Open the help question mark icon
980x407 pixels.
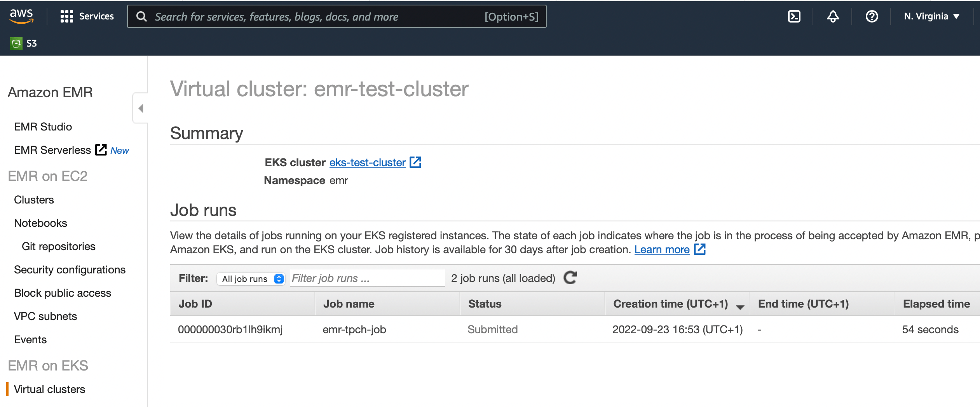coord(872,16)
